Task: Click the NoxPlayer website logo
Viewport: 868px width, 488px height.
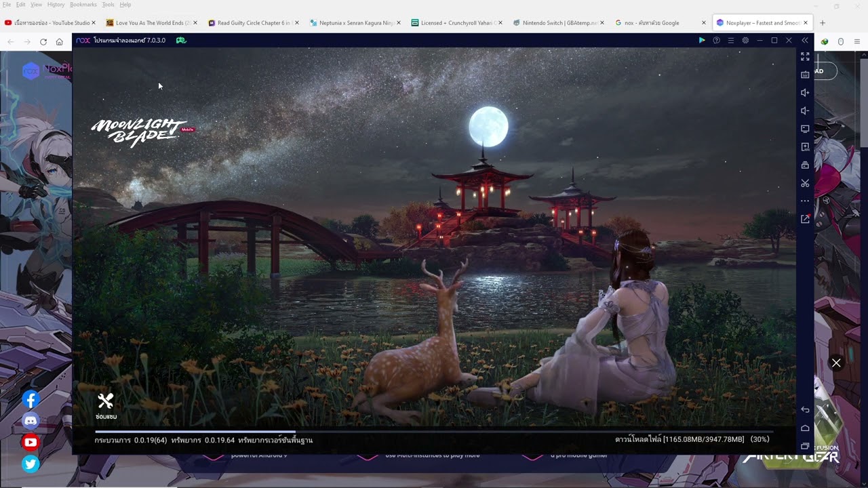Action: (46, 70)
